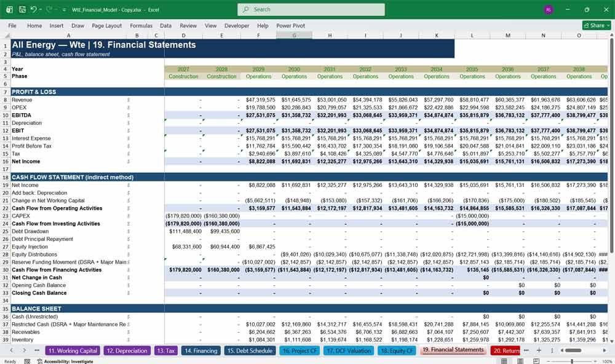615x364 pixels.
Task: Switch to Page Layout view icon
Action: pyautogui.click(x=520, y=361)
